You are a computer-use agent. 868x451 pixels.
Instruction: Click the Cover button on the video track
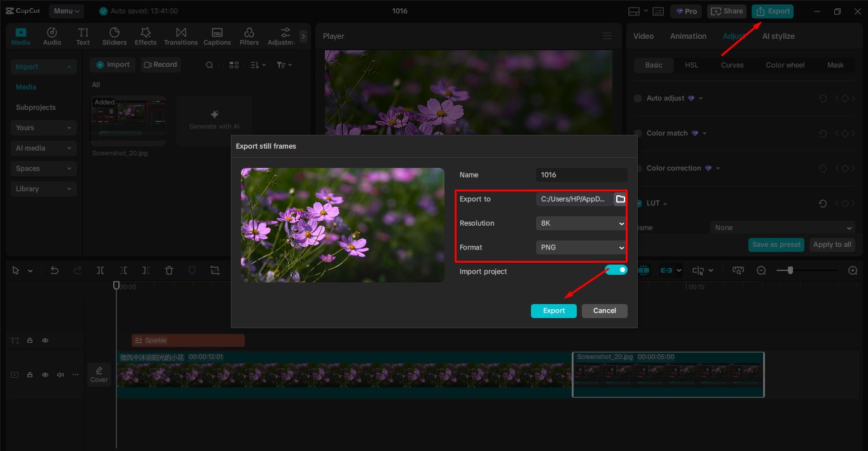[99, 374]
